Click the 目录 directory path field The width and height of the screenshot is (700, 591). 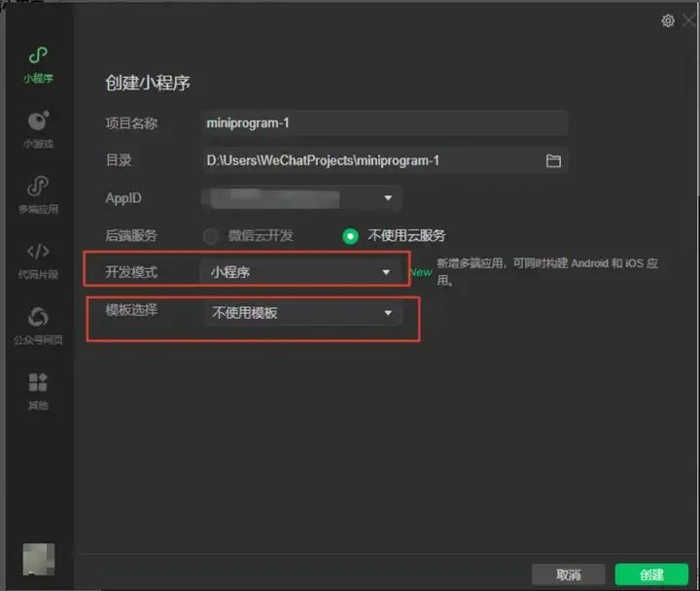coord(384,160)
